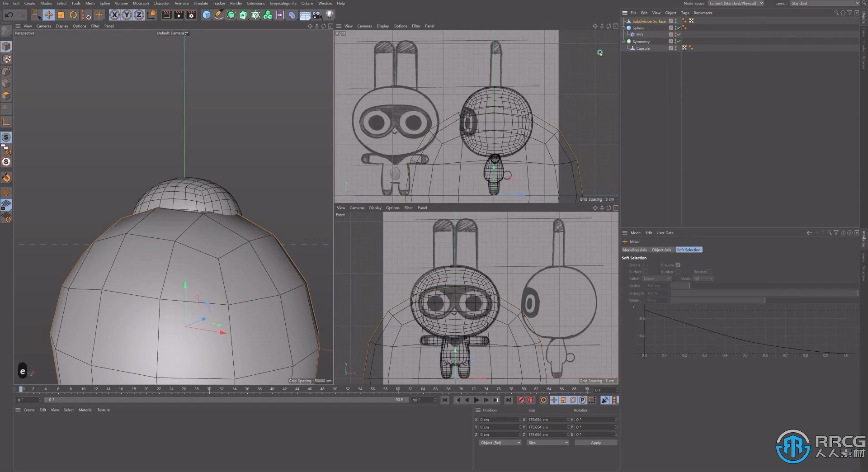Click the Subdivision Surface generator icon
The height and width of the screenshot is (472, 868).
(x=231, y=15)
